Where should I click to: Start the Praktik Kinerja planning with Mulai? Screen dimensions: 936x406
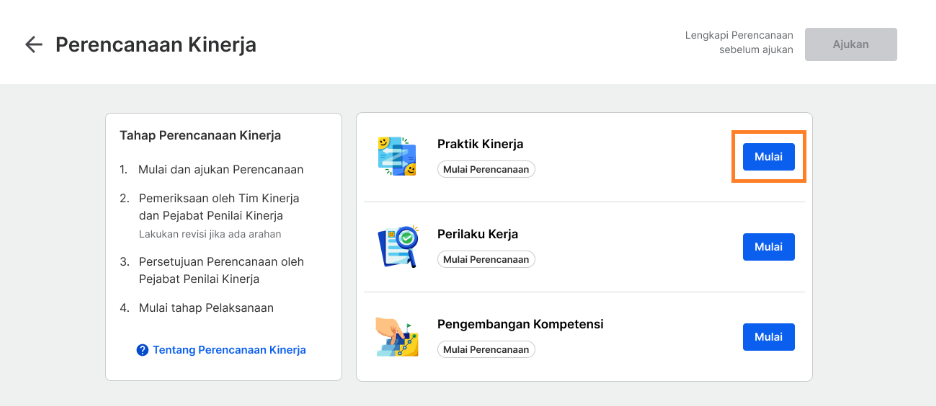(x=768, y=156)
